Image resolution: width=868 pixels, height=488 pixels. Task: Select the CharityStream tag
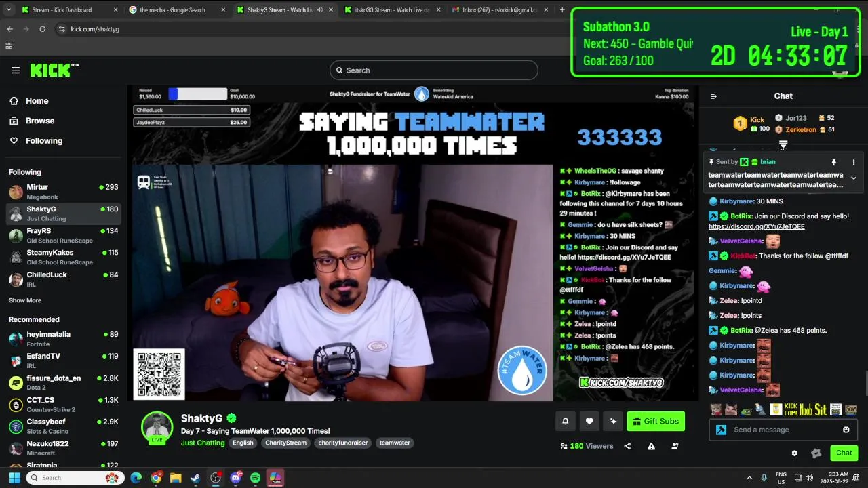tap(285, 443)
